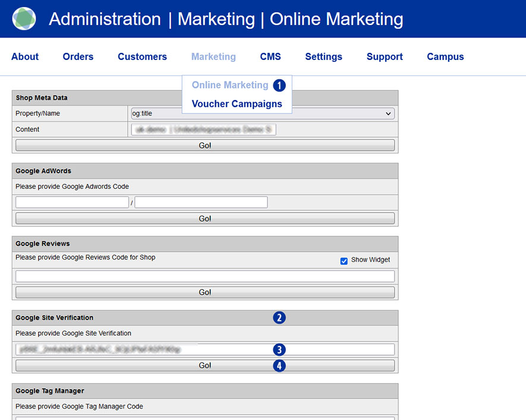Image resolution: width=526 pixels, height=420 pixels.
Task: Go to the Orders menu
Action: pos(78,57)
